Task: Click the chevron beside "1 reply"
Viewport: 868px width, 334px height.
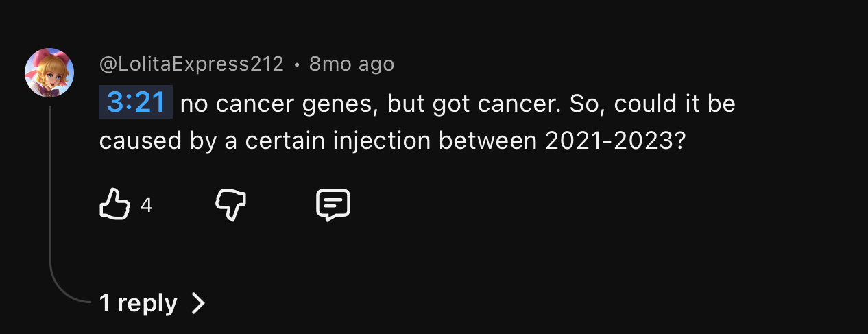Action: 198,302
